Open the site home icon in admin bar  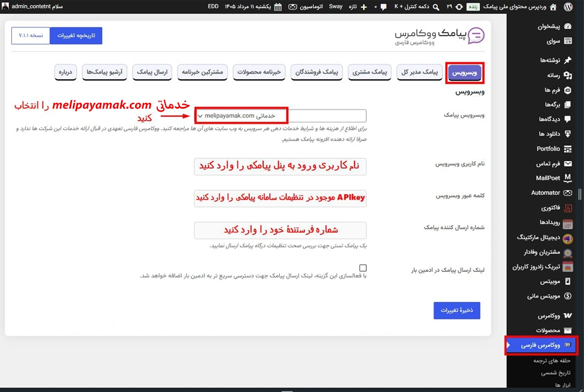[553, 7]
